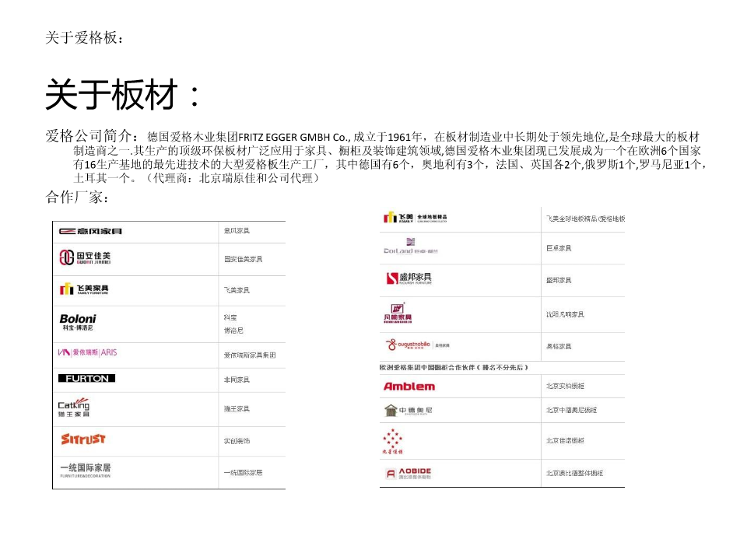The width and height of the screenshot is (747, 560).
Task: Click the orange Sitrust logo
Action: pyautogui.click(x=83, y=439)
